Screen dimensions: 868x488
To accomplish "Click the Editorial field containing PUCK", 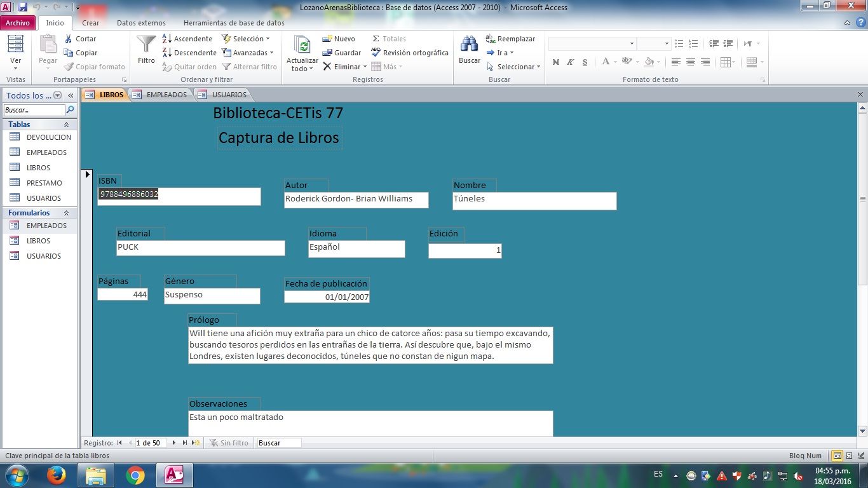I will click(x=200, y=248).
